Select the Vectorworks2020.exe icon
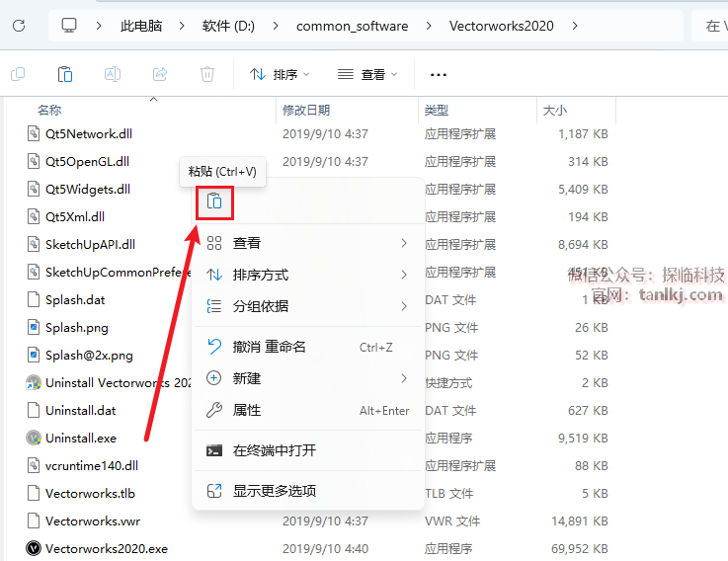Image resolution: width=728 pixels, height=561 pixels. tap(34, 548)
